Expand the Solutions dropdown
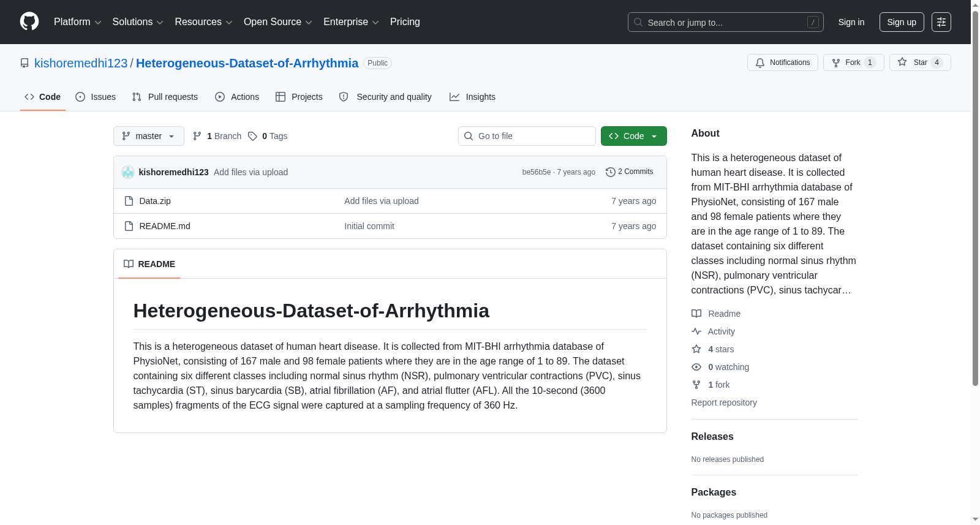 coord(138,22)
